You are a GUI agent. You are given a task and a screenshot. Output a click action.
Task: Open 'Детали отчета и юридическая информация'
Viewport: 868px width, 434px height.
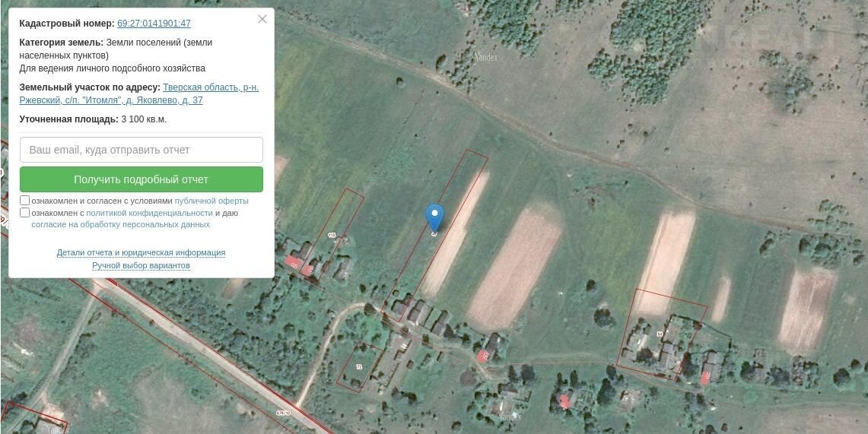click(x=141, y=252)
